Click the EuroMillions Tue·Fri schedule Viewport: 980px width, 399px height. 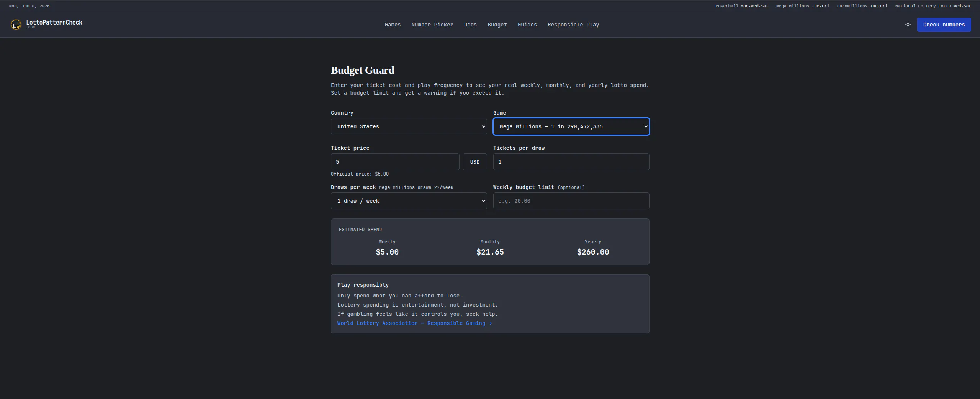pos(862,6)
